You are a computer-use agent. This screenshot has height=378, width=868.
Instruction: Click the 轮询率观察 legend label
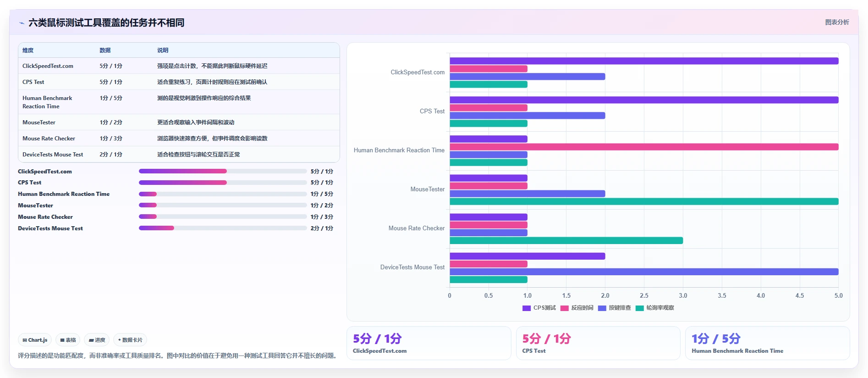[x=660, y=308]
